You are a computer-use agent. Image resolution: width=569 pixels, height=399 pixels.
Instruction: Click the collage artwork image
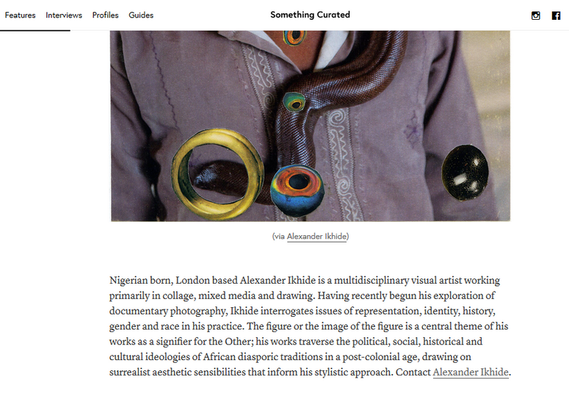coord(310,126)
